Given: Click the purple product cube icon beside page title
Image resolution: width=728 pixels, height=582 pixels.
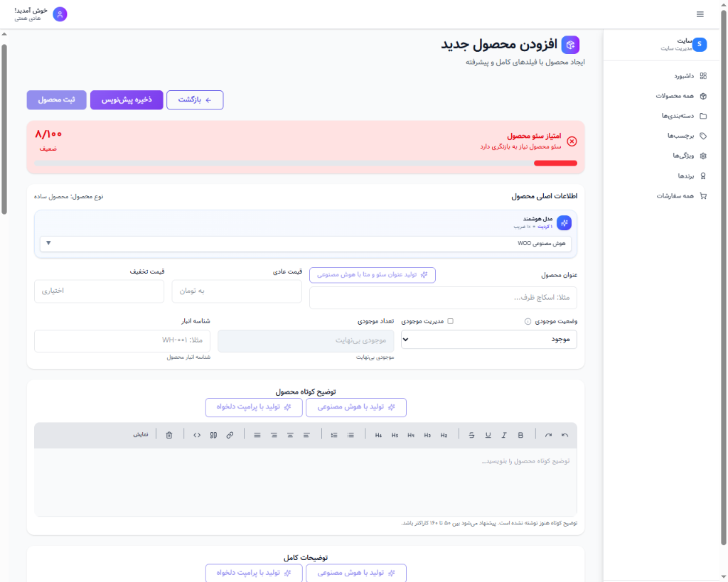Looking at the screenshot, I should 570,45.
